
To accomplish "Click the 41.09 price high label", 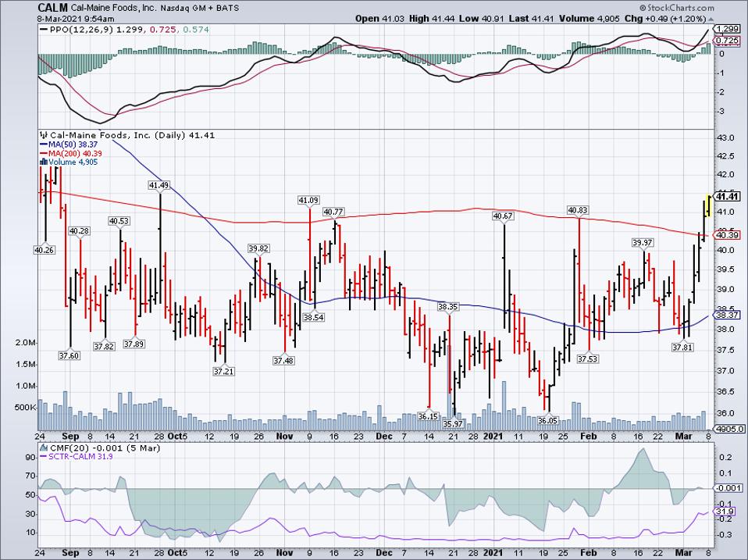I will pyautogui.click(x=308, y=201).
